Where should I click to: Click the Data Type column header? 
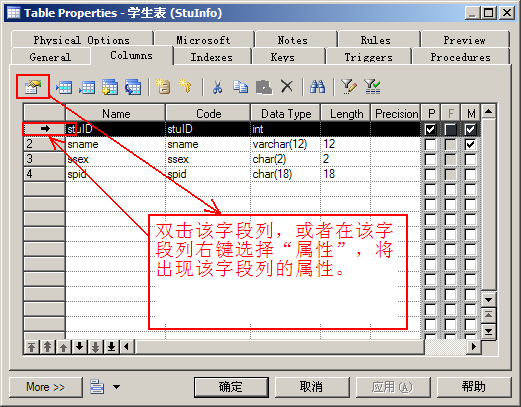(286, 114)
